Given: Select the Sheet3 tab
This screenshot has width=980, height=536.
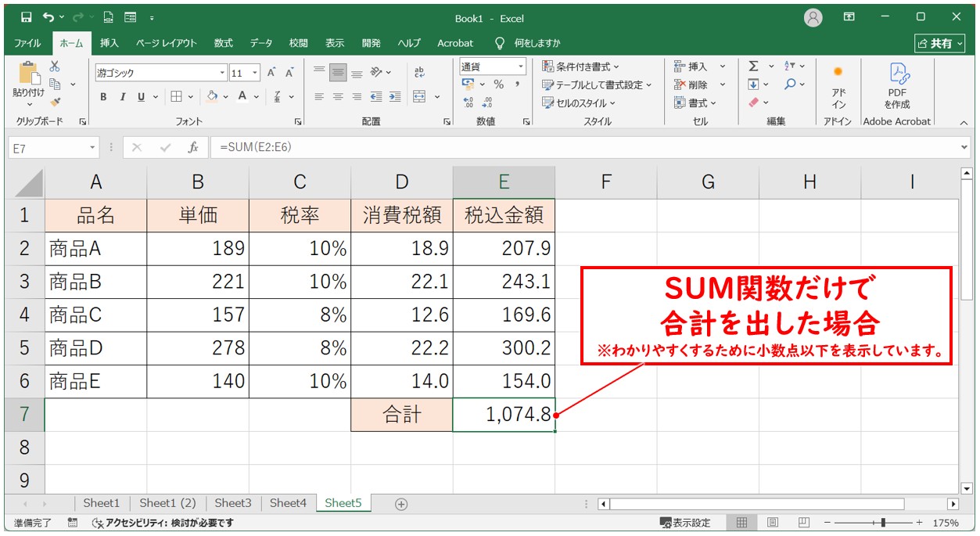Looking at the screenshot, I should (x=233, y=503).
